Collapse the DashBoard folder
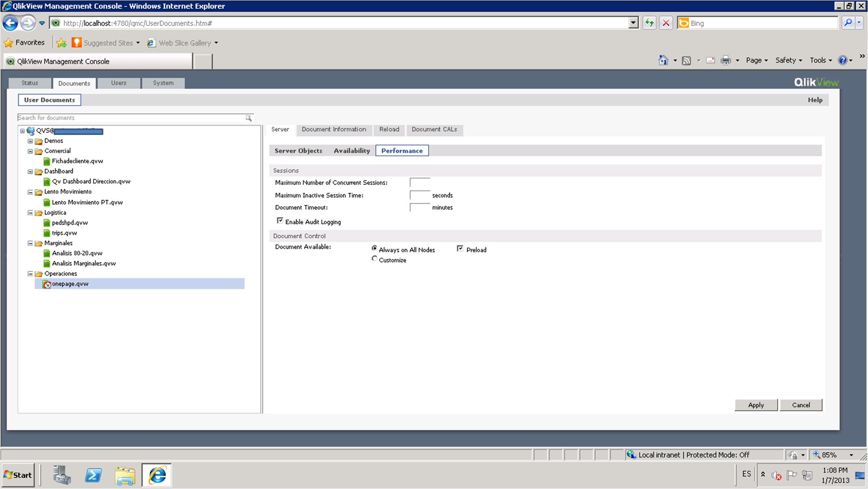868x489 pixels. click(30, 172)
